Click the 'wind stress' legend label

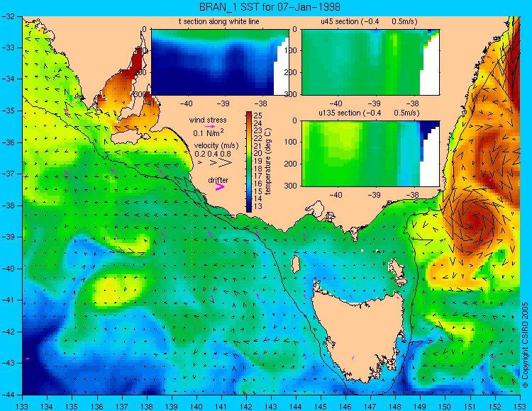point(208,120)
